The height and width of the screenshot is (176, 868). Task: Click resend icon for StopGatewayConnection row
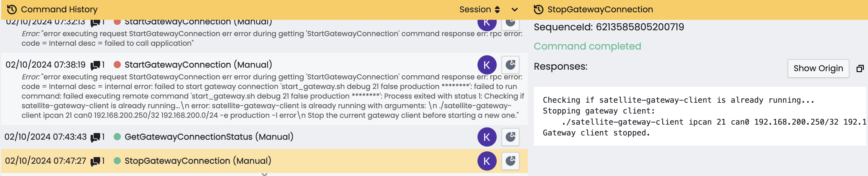tap(510, 161)
